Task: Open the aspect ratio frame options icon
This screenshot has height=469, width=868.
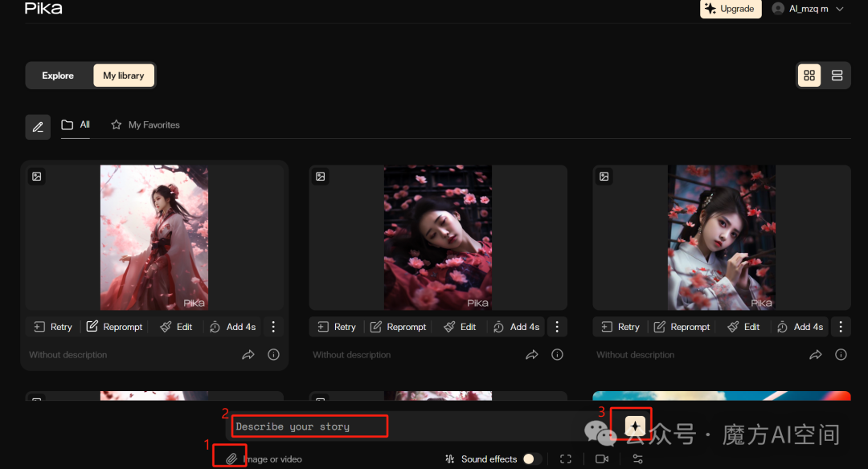Action: [x=565, y=459]
